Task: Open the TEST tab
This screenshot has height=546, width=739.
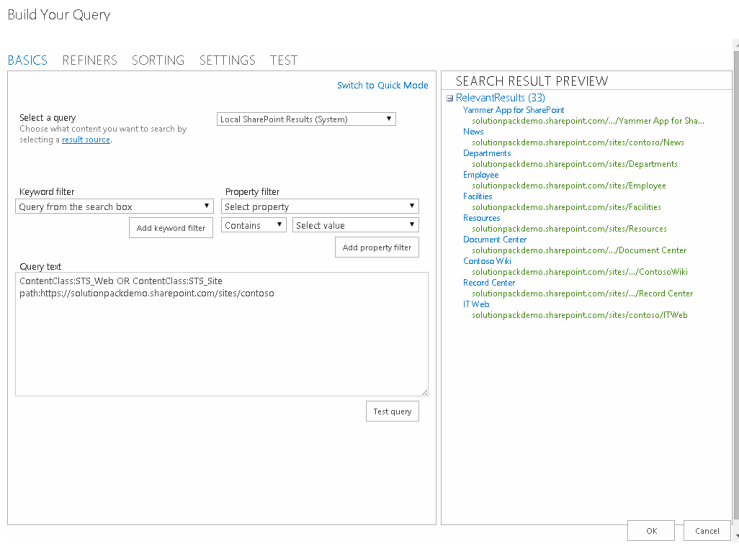Action: [x=284, y=60]
